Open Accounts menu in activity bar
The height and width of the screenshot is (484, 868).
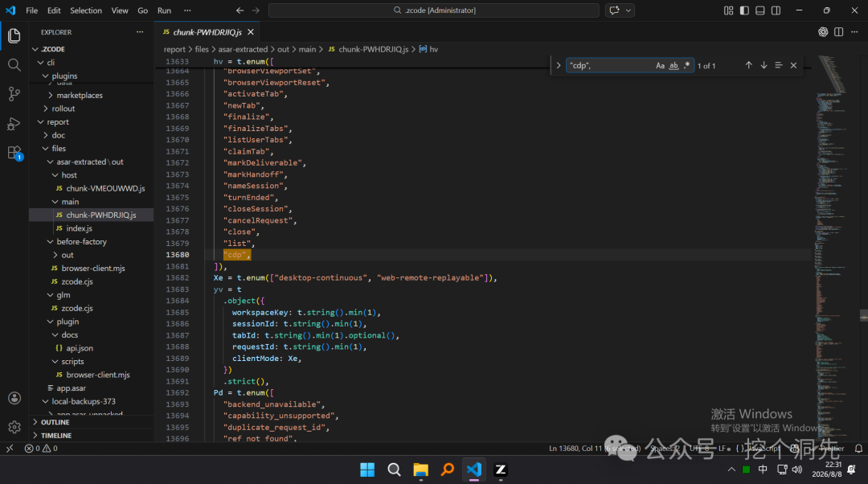tap(14, 398)
